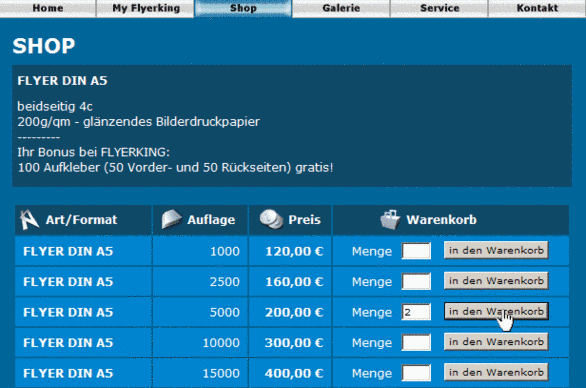
Task: Click the SHOP page heading
Action: click(44, 46)
